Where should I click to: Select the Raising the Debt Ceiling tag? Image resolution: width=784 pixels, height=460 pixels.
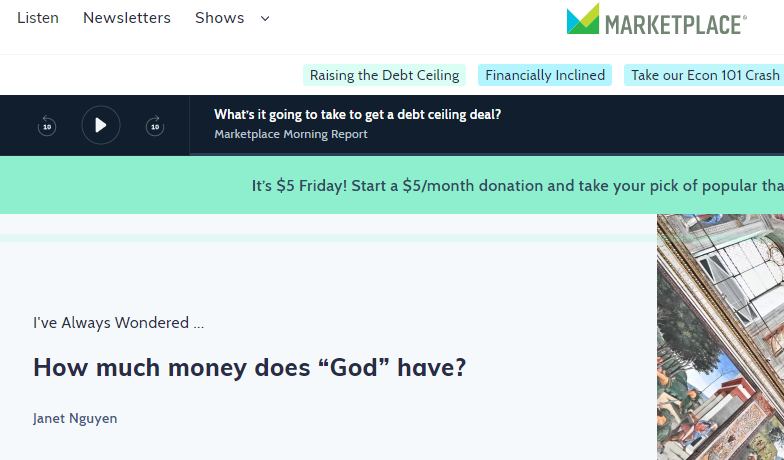coord(384,75)
